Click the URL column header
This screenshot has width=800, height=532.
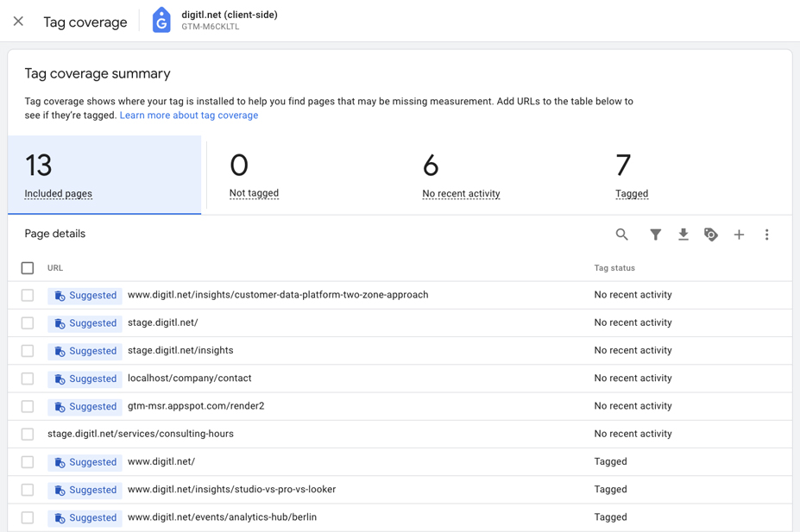pyautogui.click(x=55, y=268)
